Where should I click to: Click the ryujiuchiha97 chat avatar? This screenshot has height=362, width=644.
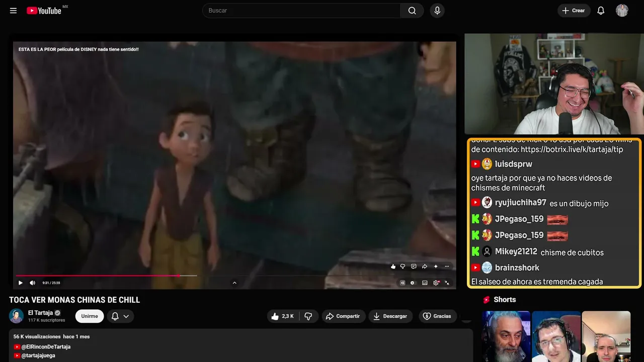487,203
